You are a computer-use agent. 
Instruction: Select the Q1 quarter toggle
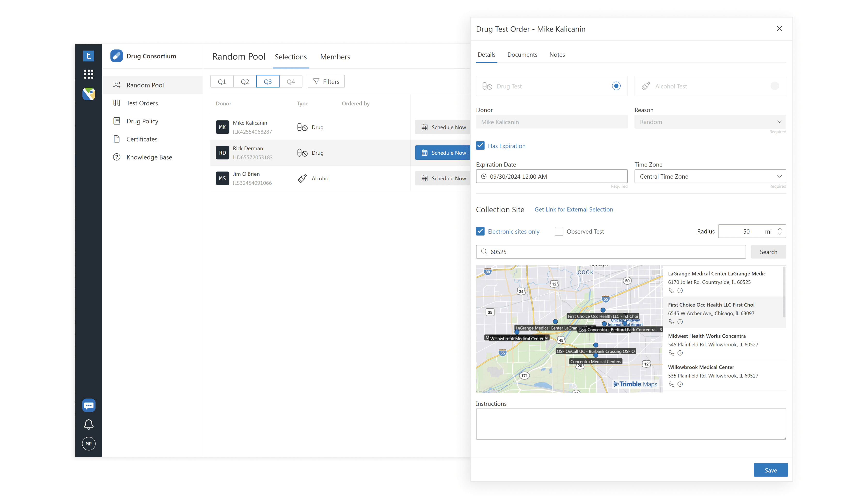(x=222, y=81)
